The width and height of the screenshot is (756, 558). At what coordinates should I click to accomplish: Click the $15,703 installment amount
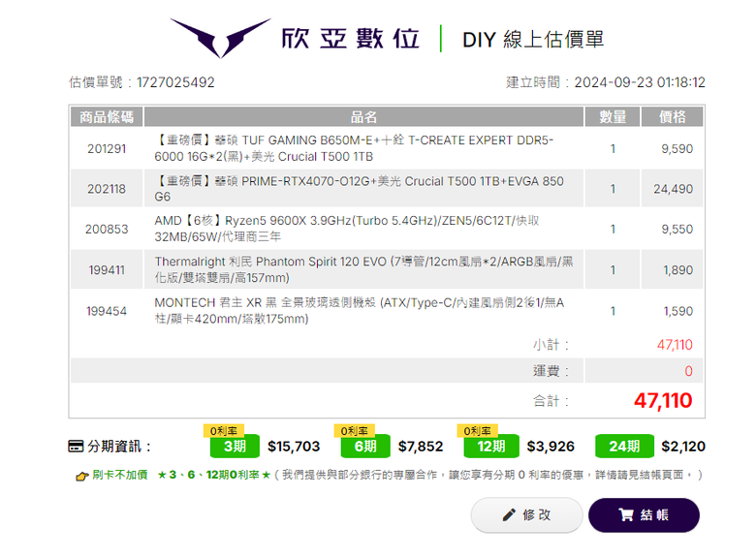click(294, 447)
